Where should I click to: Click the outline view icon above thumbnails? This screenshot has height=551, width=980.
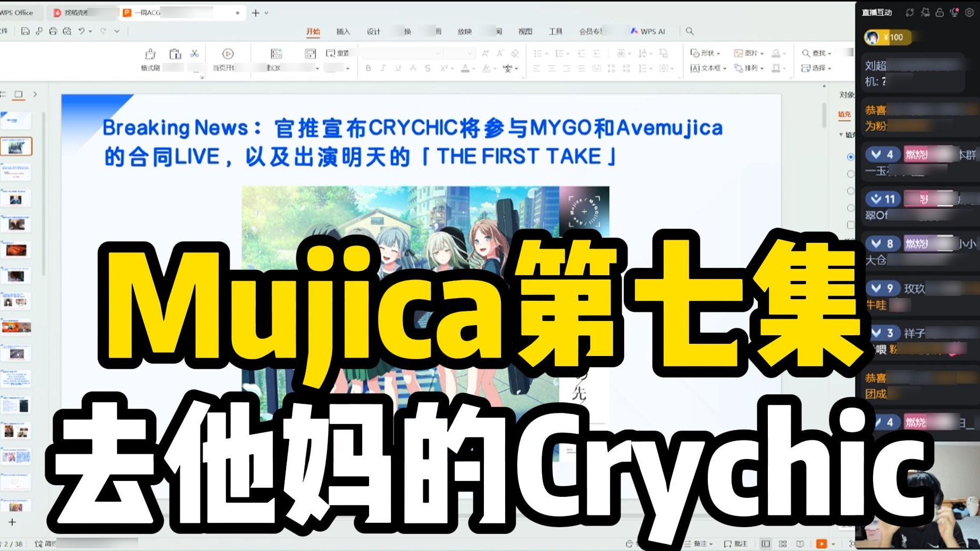[3, 95]
